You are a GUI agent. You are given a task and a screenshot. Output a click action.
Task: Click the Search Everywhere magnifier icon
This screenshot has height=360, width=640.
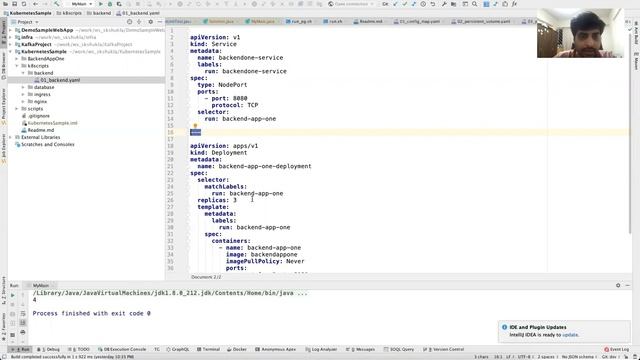click(475, 4)
